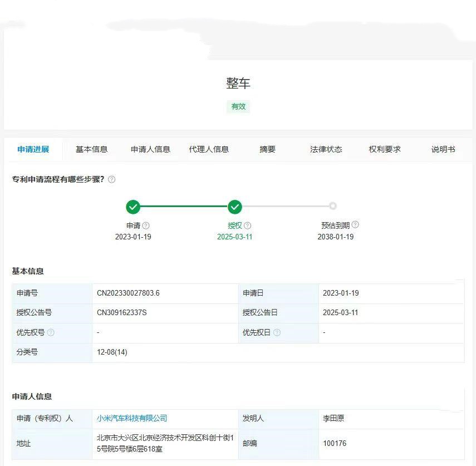The width and height of the screenshot is (476, 466).
Task: Click the grey 预估到期 timeline node
Action: [333, 206]
